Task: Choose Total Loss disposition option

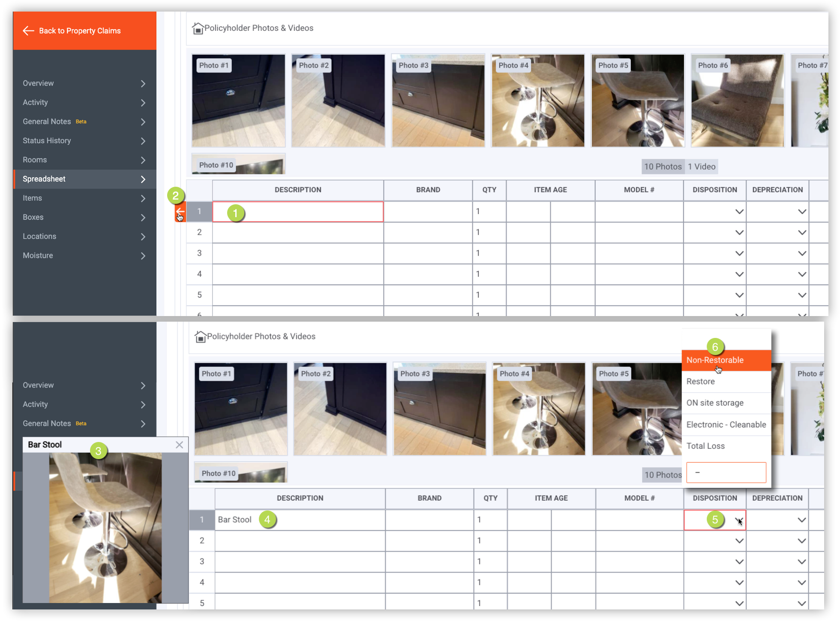Action: [x=705, y=446]
